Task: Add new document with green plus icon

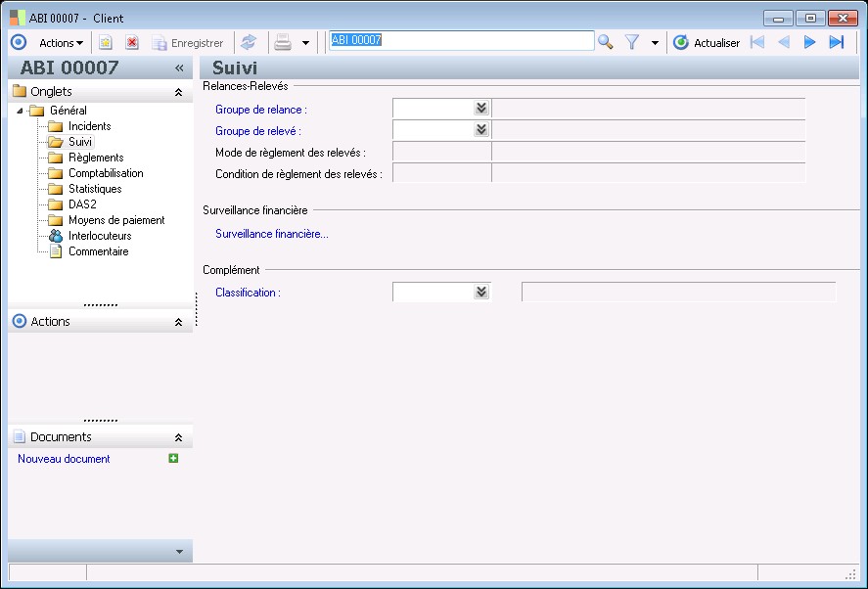Action: pyautogui.click(x=174, y=458)
